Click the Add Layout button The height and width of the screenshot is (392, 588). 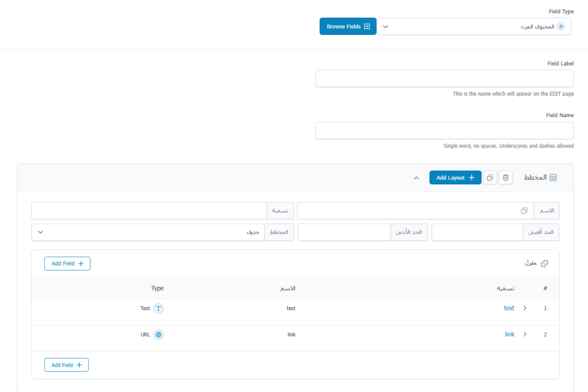click(x=455, y=178)
